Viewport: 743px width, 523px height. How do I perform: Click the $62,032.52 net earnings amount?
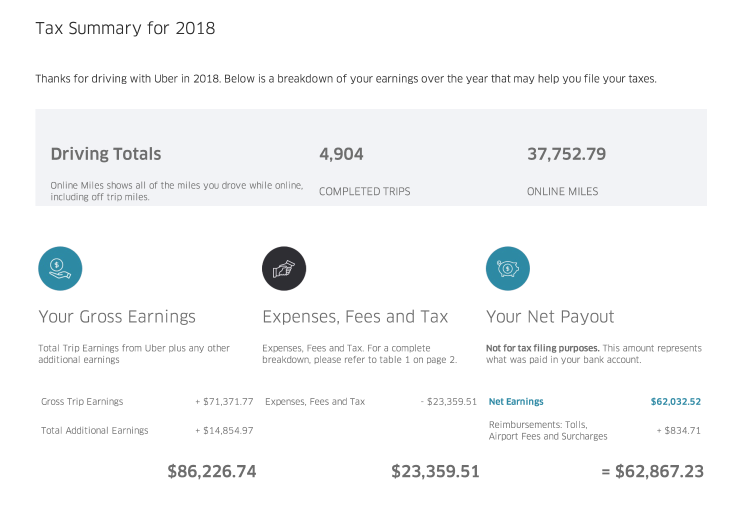click(x=675, y=402)
